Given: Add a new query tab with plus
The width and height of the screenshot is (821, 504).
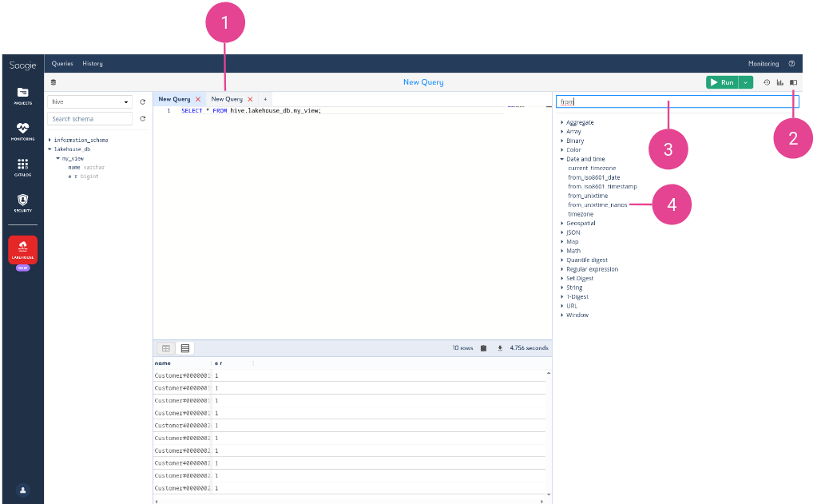Looking at the screenshot, I should (x=265, y=99).
